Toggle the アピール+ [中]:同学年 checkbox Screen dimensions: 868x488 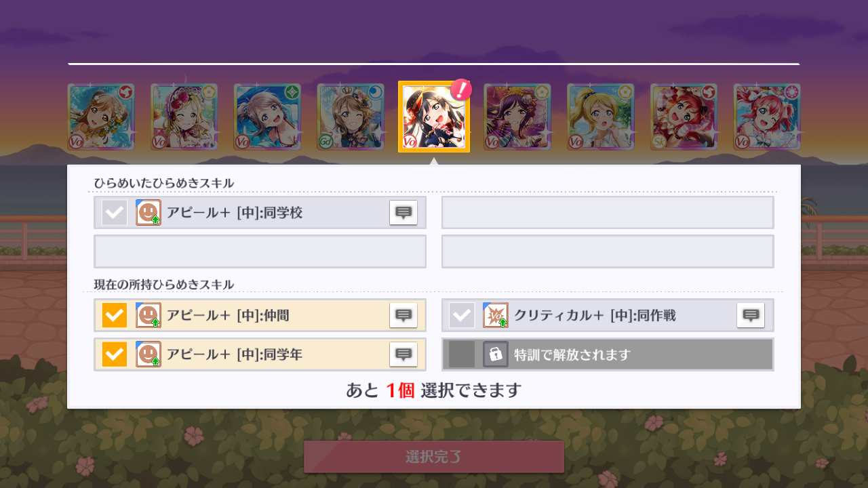[x=115, y=354]
